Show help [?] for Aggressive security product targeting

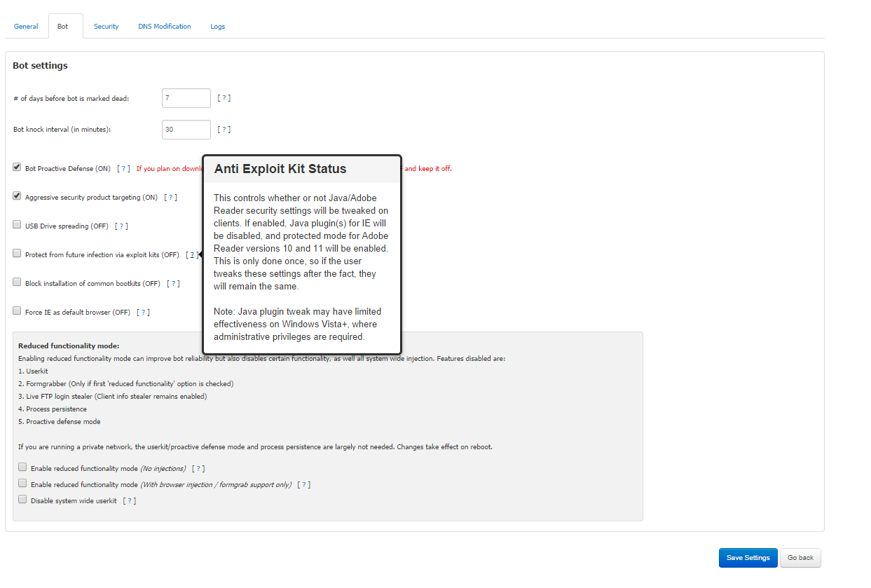[x=170, y=198]
